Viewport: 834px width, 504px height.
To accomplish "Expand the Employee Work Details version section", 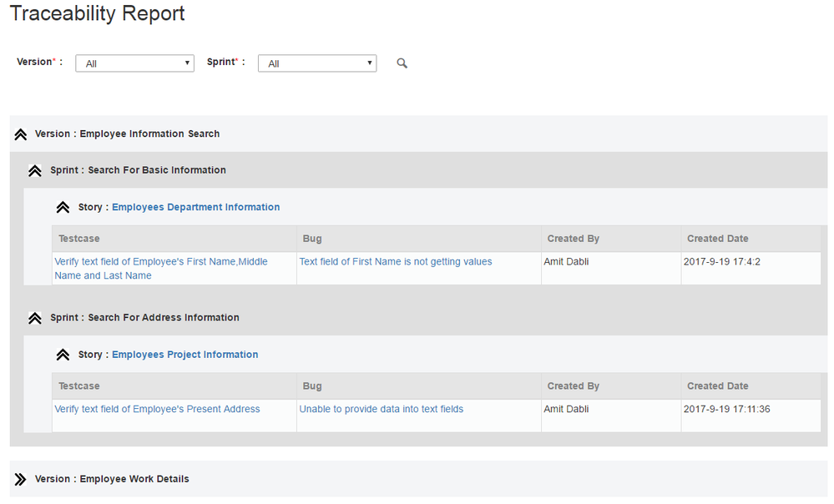I will click(x=18, y=478).
